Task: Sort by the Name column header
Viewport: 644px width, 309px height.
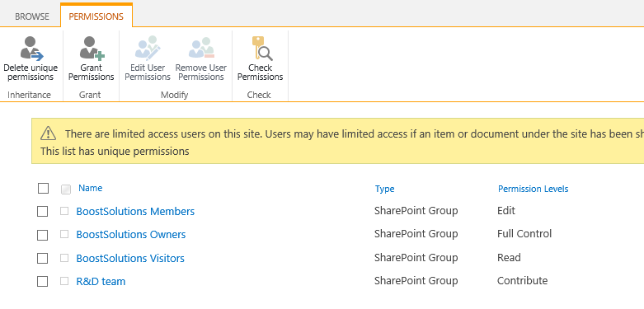Action: 91,188
